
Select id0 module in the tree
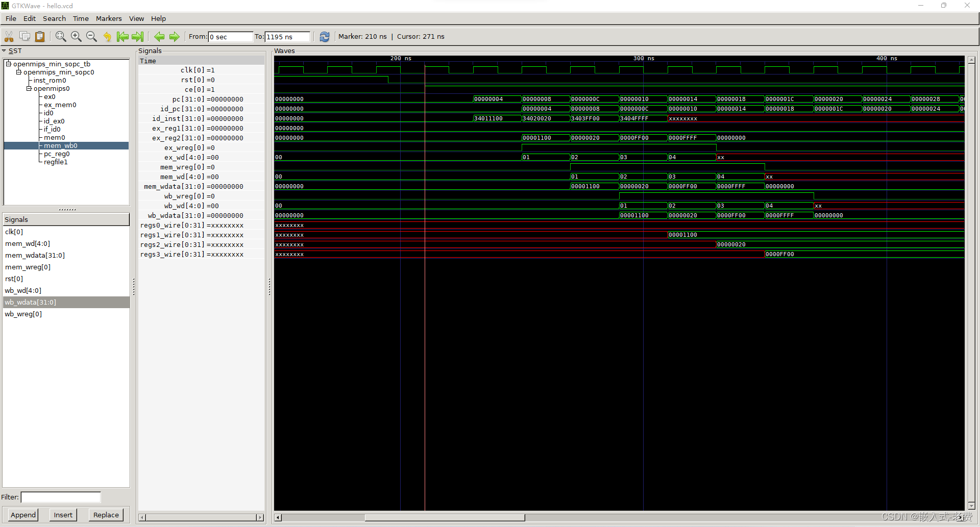[x=48, y=113]
